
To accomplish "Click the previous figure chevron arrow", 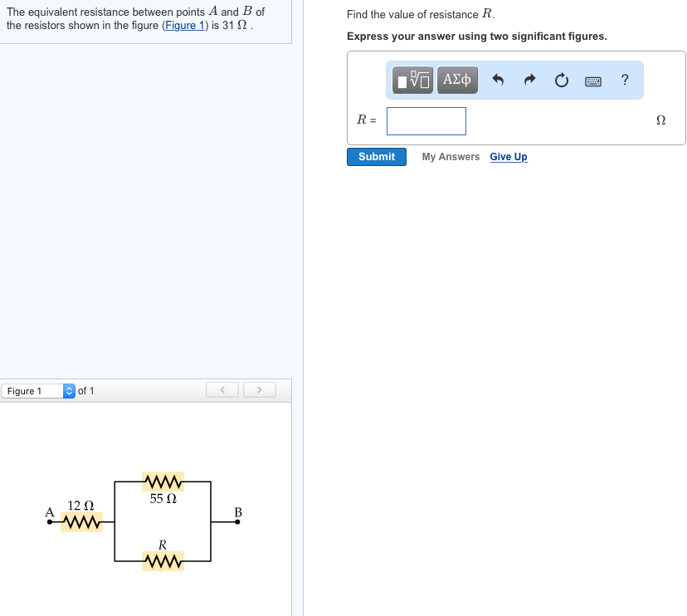I will (x=222, y=390).
